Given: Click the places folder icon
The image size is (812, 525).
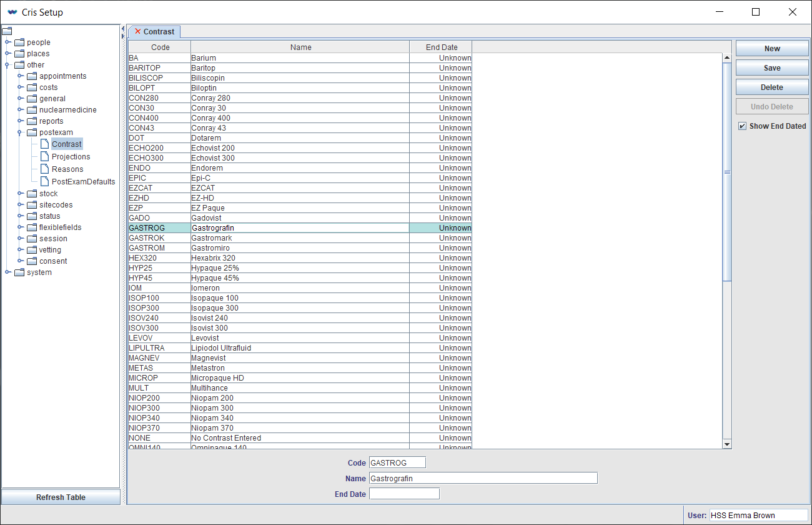Looking at the screenshot, I should 19,54.
